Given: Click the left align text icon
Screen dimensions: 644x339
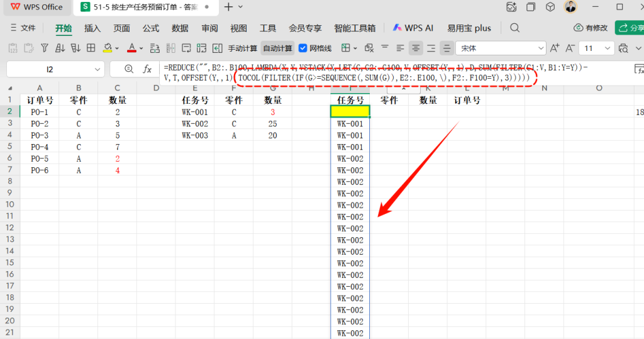Looking at the screenshot, I should (x=400, y=48).
